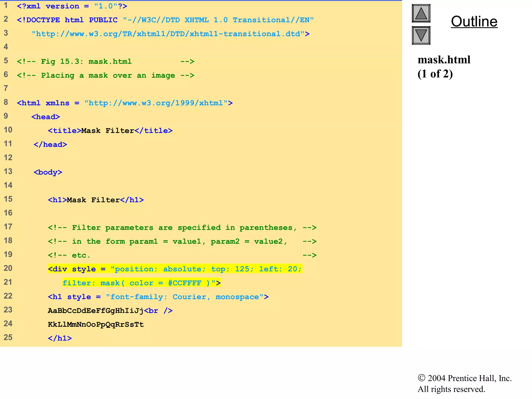This screenshot has height=399, width=532.
Task: Click the title tag Mask Filter line
Action: [110, 131]
